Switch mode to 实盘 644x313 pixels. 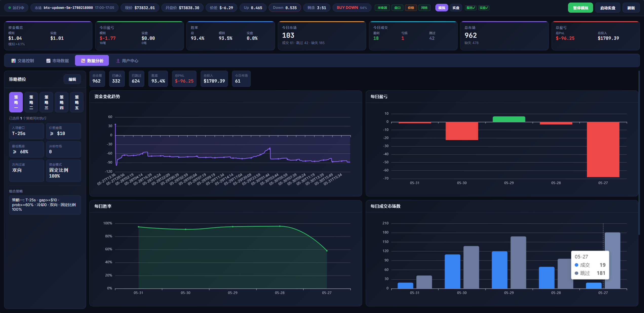[x=456, y=8]
